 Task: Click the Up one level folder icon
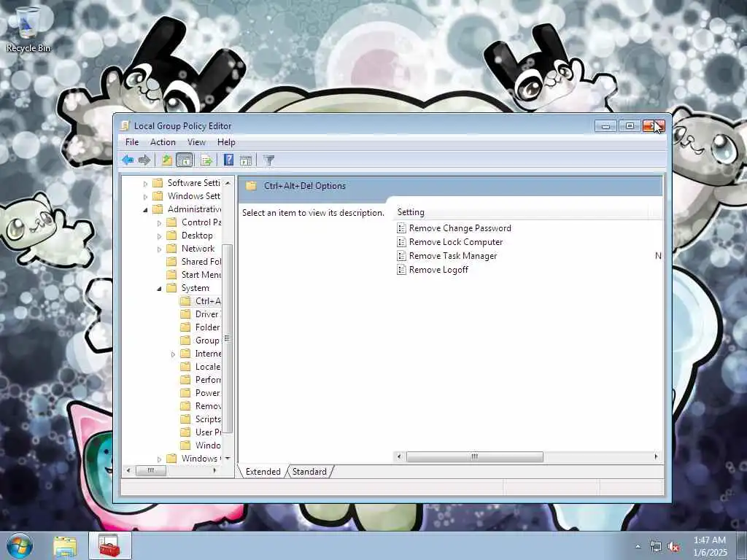tap(167, 160)
